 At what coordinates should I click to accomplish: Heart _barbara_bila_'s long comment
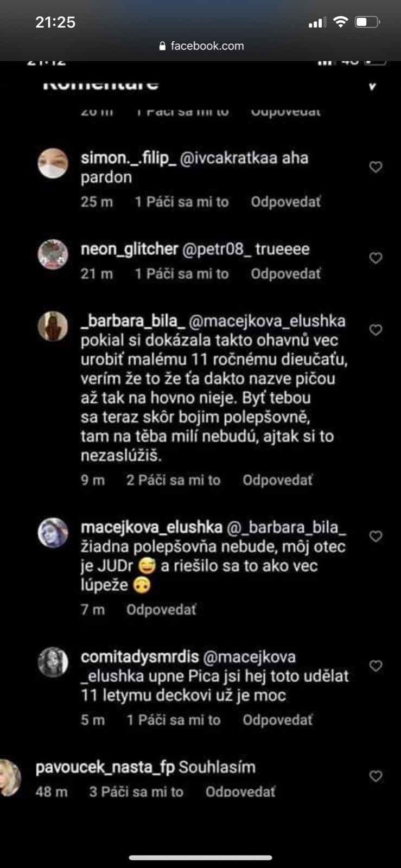coord(375,330)
